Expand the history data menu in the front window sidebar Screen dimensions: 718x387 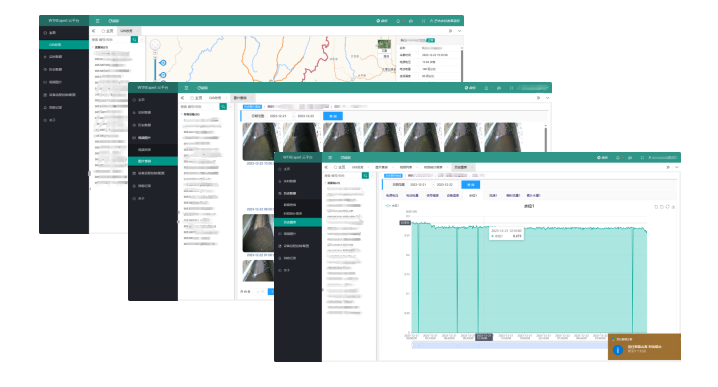(298, 193)
